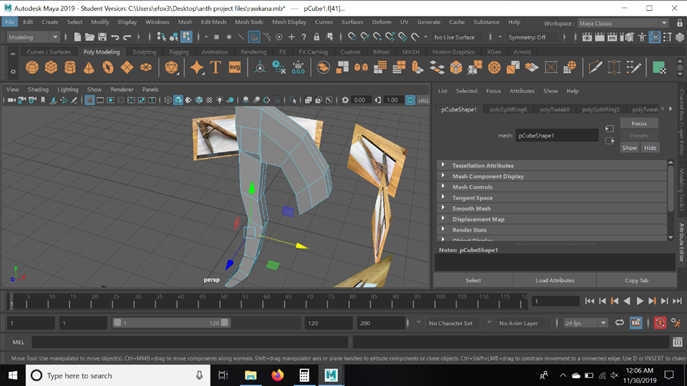This screenshot has width=687, height=386.
Task: Create a platonic solid from the shelf
Action: click(x=171, y=67)
